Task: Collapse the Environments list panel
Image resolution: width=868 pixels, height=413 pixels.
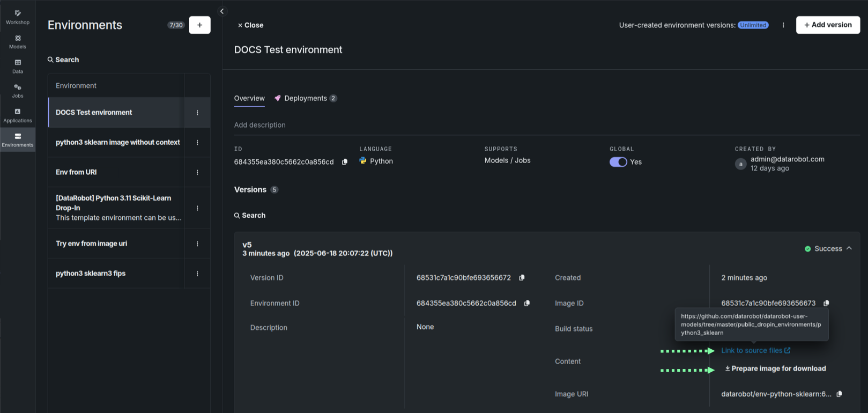Action: pos(222,11)
